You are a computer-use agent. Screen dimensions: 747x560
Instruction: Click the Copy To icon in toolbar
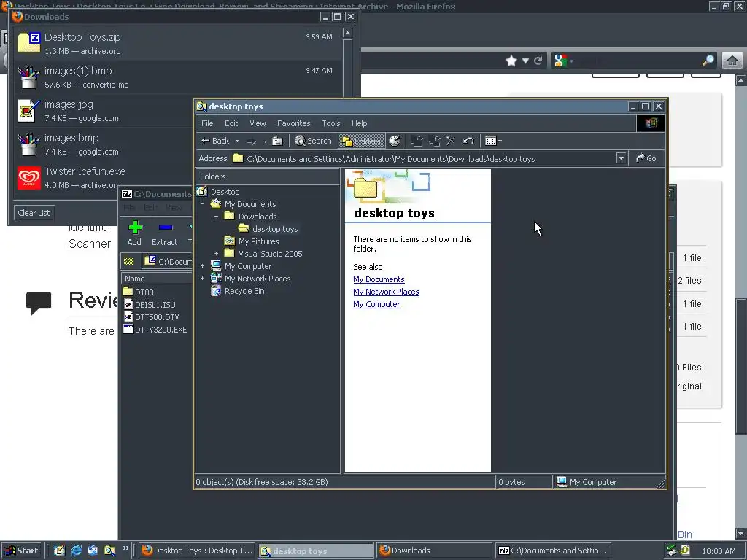coord(434,141)
